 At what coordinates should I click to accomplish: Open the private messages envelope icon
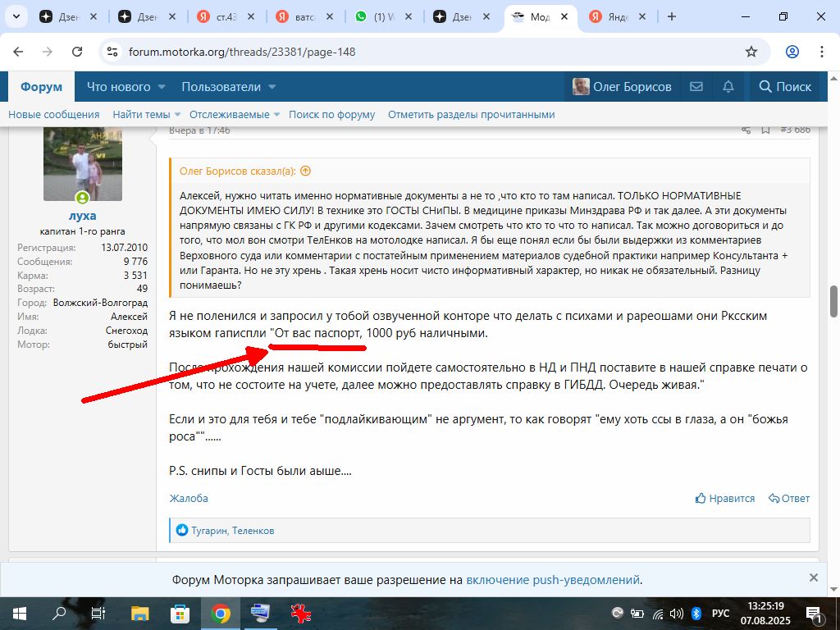[x=696, y=87]
